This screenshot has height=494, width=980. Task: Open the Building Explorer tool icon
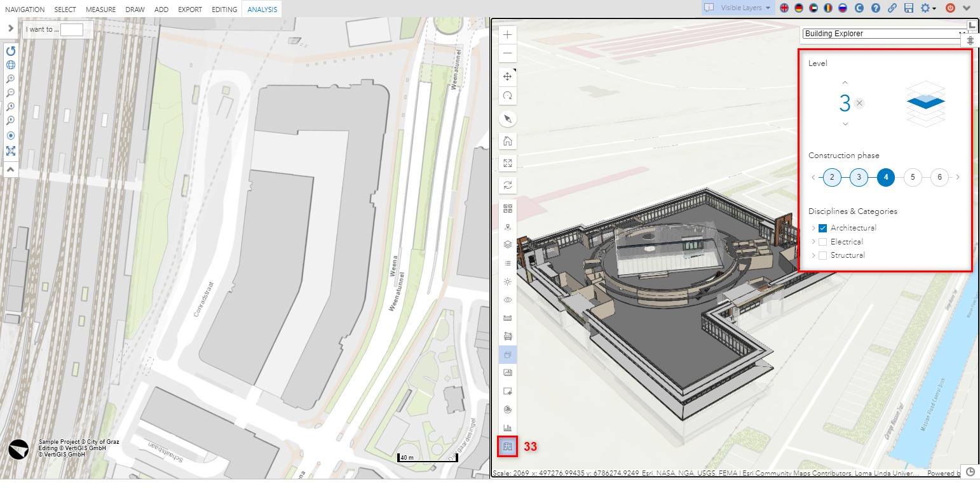tap(507, 447)
